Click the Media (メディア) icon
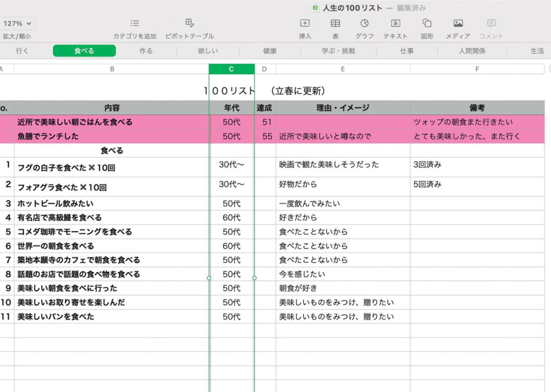The width and height of the screenshot is (551, 392). 458,23
